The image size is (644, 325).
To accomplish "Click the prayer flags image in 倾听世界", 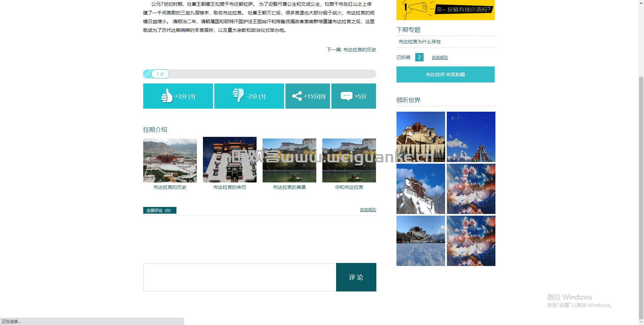I will [x=471, y=137].
